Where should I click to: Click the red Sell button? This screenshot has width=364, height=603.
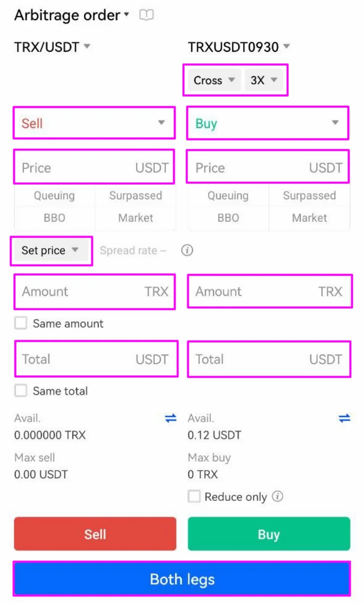coord(95,534)
